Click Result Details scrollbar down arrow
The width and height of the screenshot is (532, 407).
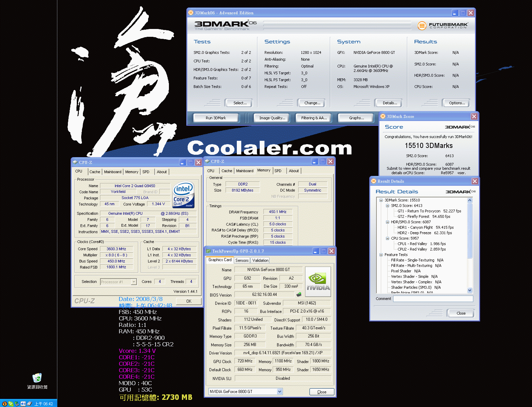click(x=470, y=290)
